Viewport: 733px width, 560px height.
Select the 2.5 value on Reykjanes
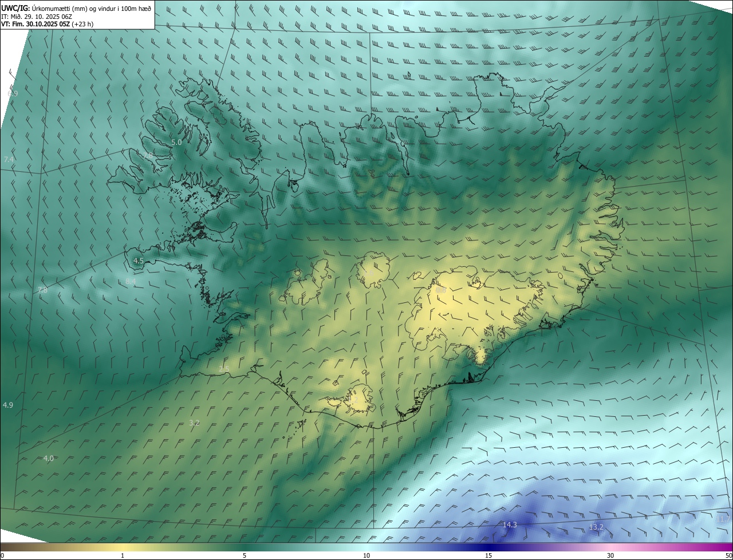click(x=224, y=369)
